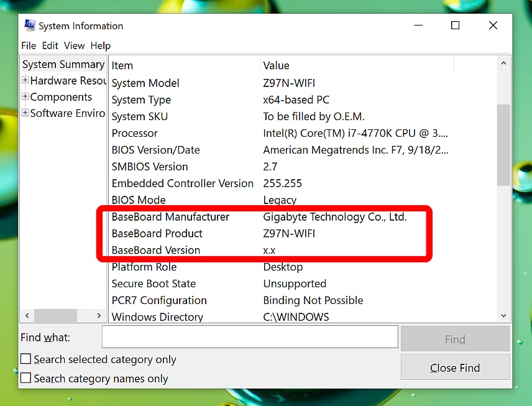Viewport: 532px width, 406px height.
Task: Click the Find button
Action: coord(455,339)
